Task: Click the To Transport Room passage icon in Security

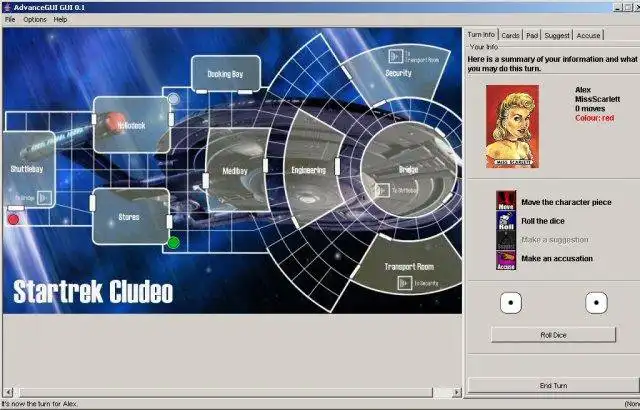Action: 395,56
